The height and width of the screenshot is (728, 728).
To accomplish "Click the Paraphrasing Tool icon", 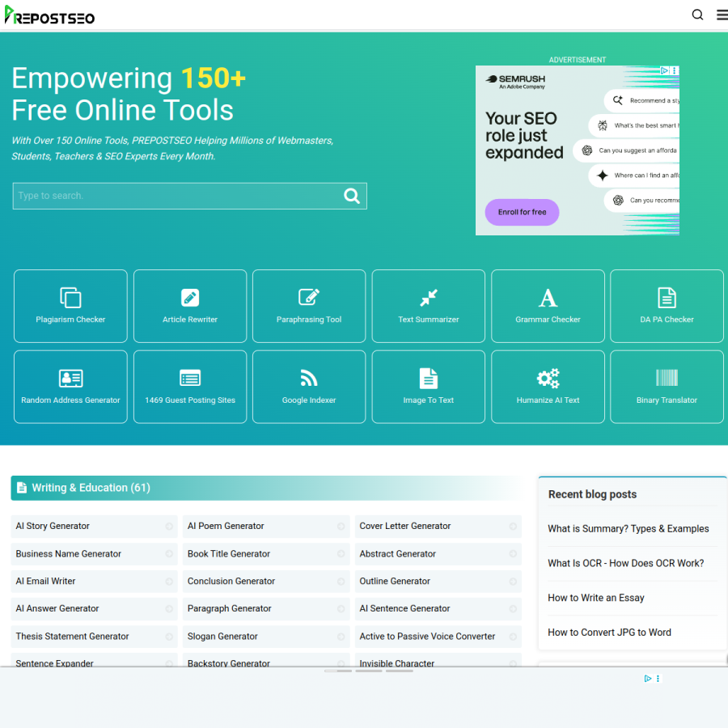I will [309, 297].
